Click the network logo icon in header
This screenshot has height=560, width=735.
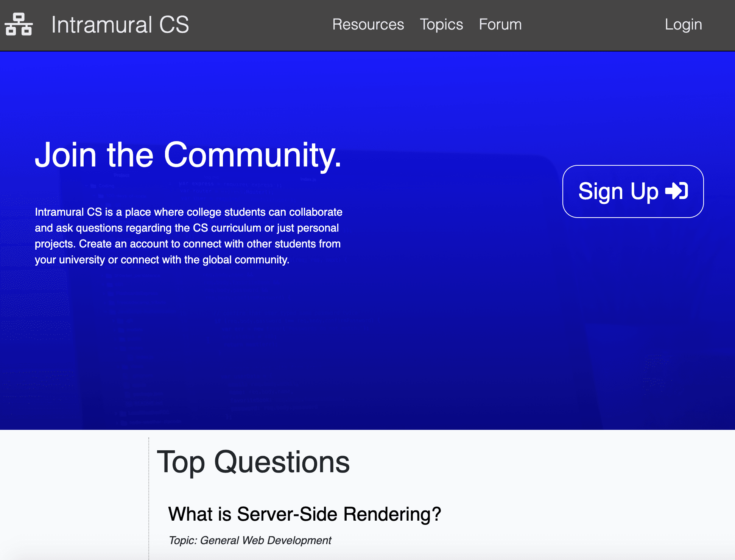click(x=19, y=25)
